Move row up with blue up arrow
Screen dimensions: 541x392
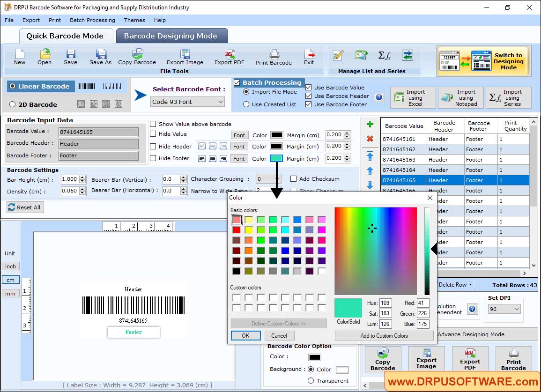[x=370, y=171]
